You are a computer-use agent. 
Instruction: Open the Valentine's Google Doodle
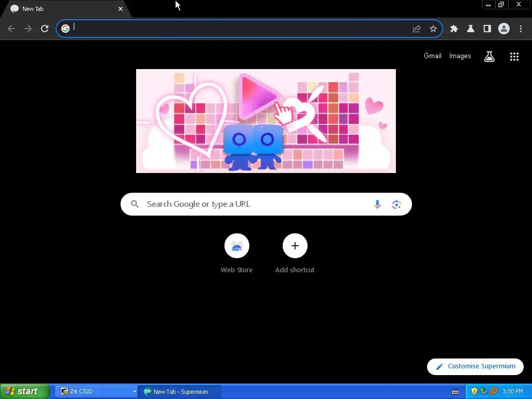(x=266, y=121)
